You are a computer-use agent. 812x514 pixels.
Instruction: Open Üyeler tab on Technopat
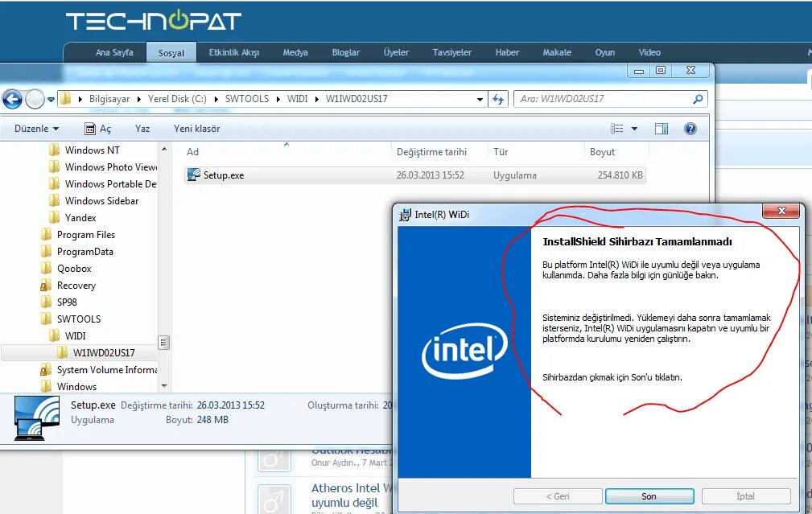pyautogui.click(x=396, y=52)
